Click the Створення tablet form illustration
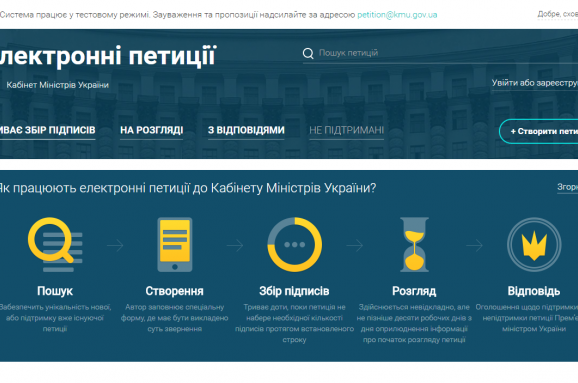Viewport: 578px width, 383px height. pos(175,245)
